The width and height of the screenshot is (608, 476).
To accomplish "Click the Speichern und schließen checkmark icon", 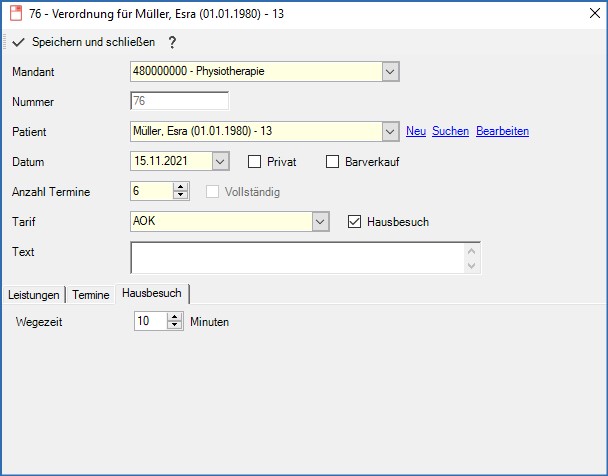I will point(18,43).
